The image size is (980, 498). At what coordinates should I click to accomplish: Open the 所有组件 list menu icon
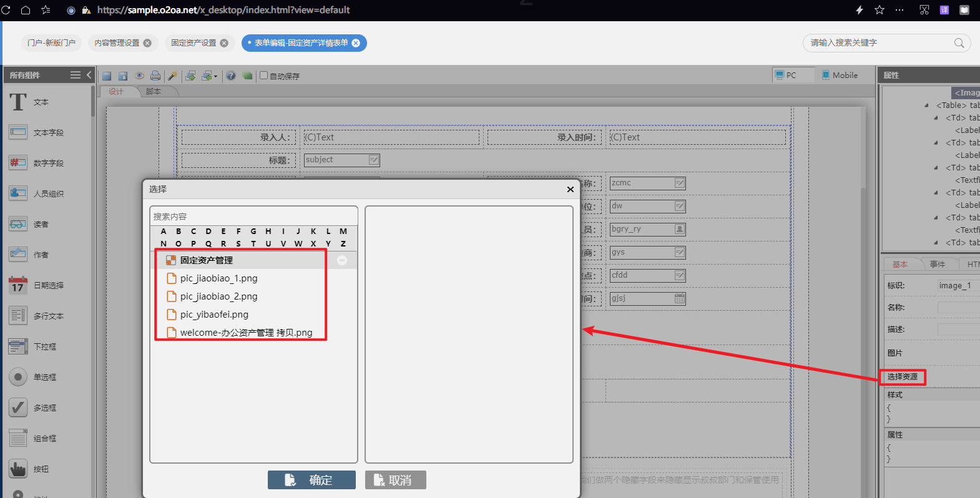[76, 75]
